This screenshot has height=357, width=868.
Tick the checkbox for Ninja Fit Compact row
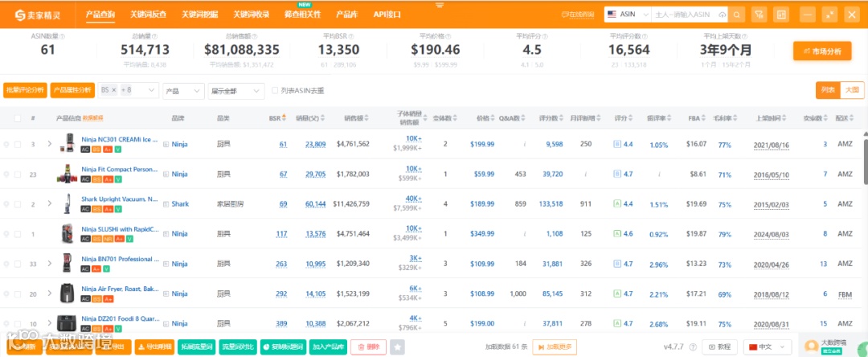(18, 174)
